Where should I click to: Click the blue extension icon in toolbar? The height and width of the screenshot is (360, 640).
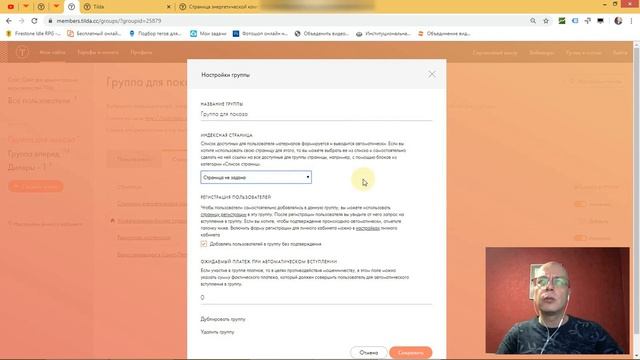pos(575,21)
